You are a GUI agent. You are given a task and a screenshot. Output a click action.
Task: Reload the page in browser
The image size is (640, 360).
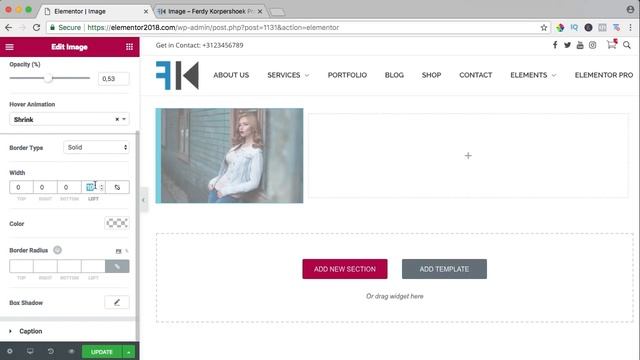(36, 27)
